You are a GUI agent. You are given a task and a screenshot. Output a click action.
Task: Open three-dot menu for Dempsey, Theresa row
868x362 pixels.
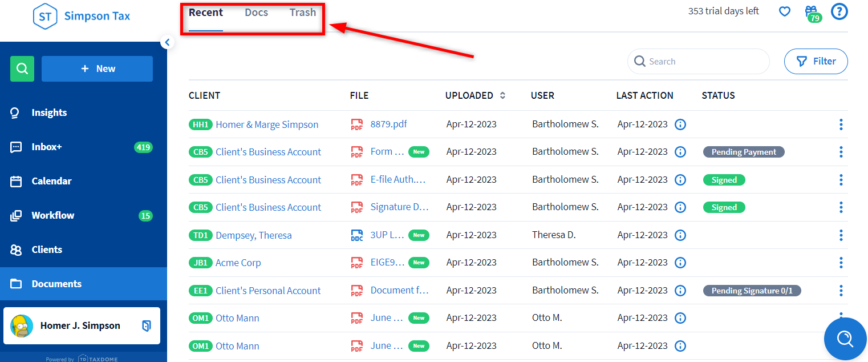[x=841, y=235]
